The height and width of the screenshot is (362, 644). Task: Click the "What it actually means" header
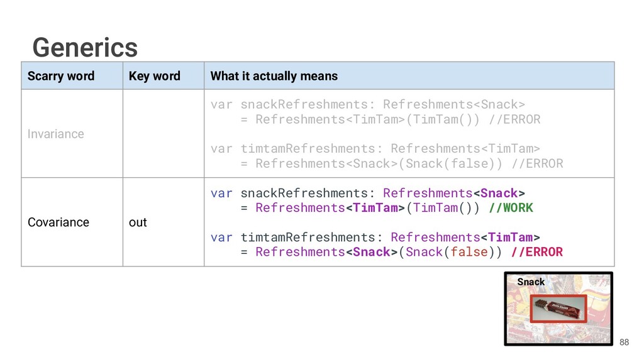pos(274,76)
